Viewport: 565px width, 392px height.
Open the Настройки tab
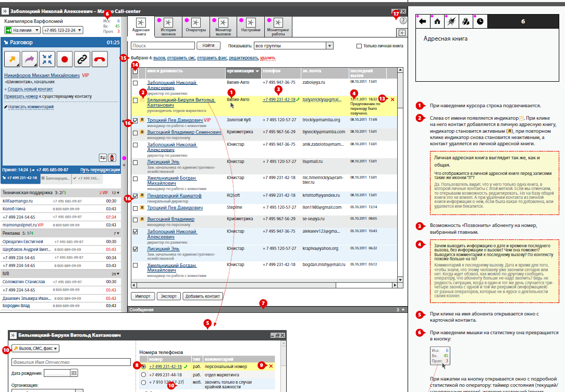click(251, 27)
